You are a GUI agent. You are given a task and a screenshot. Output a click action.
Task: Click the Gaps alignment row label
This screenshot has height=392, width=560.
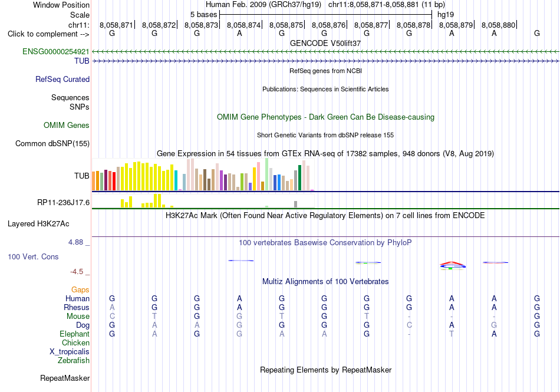pyautogui.click(x=80, y=289)
